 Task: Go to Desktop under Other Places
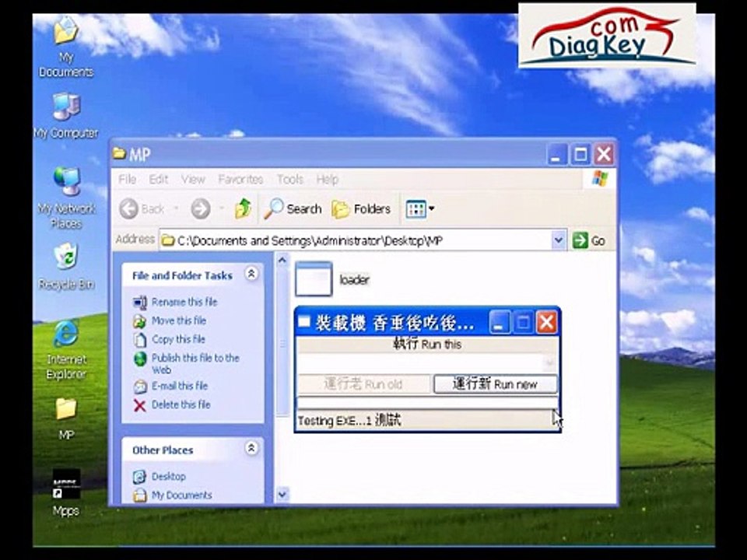168,477
